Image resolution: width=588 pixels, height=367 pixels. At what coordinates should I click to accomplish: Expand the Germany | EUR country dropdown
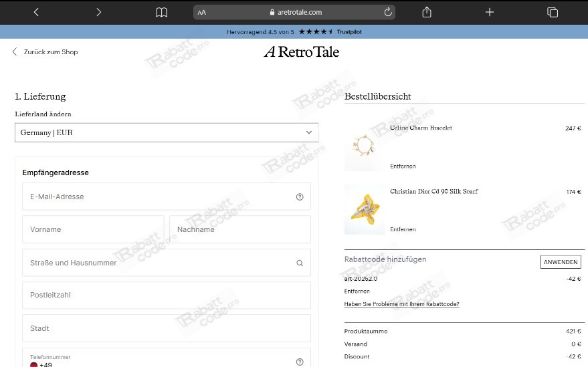pos(167,132)
